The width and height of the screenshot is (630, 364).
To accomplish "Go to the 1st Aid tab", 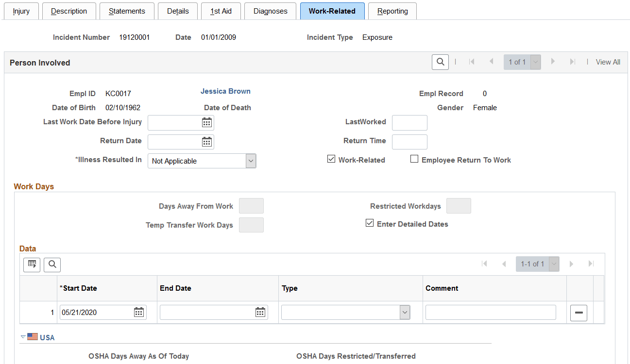I will point(221,11).
